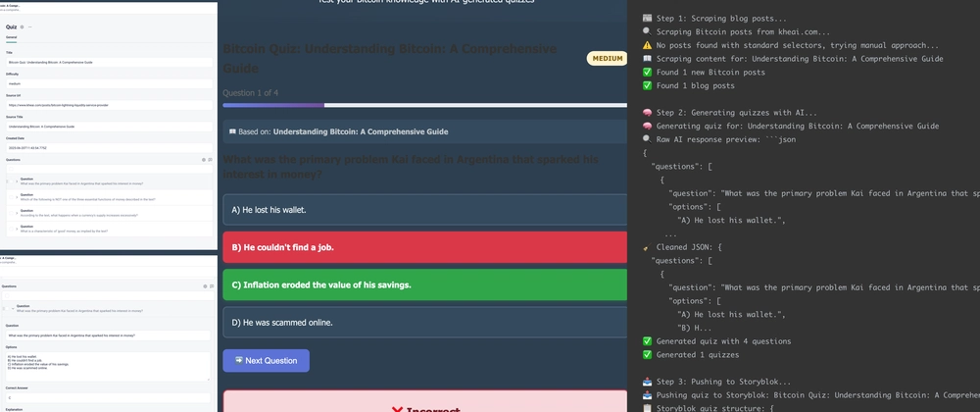
Task: Expand the 'NOT one of the three' question
Action: click(x=17, y=197)
